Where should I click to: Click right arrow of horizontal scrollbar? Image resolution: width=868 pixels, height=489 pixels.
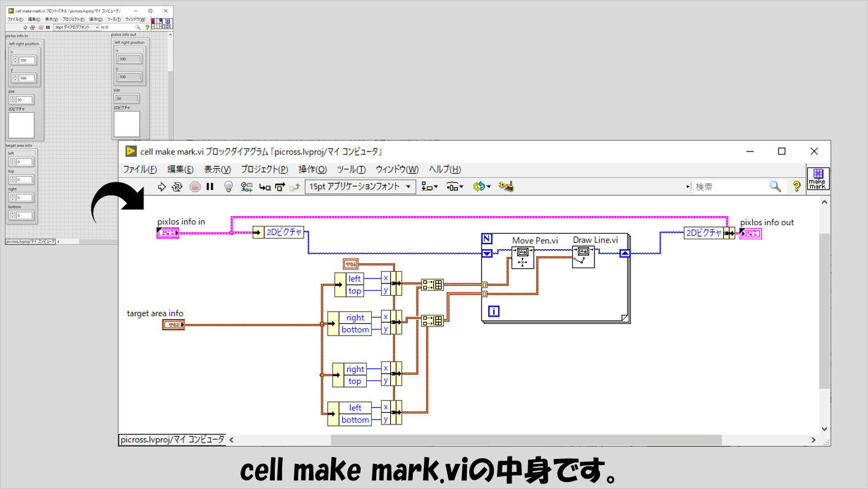(x=813, y=440)
